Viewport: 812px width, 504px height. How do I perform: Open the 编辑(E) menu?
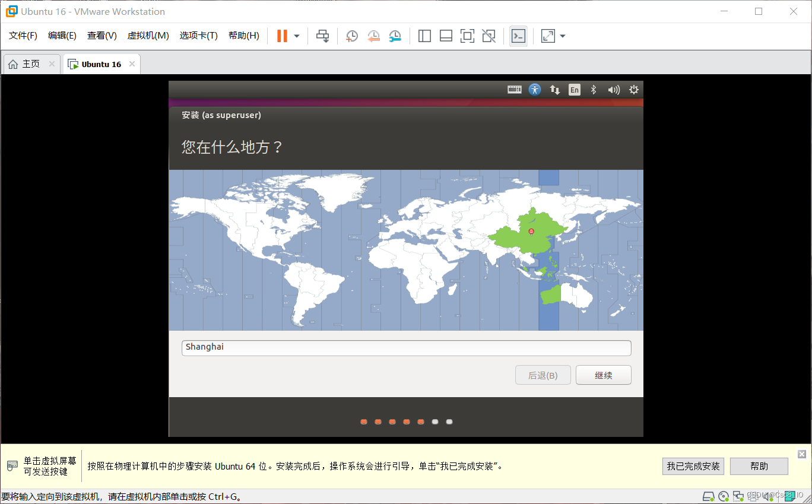coord(62,36)
